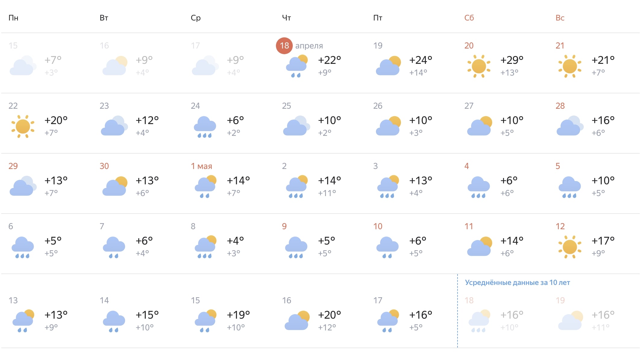Screen dimensions: 644x353
Task: Click the date number 28 on Sunday
Action: tap(560, 106)
